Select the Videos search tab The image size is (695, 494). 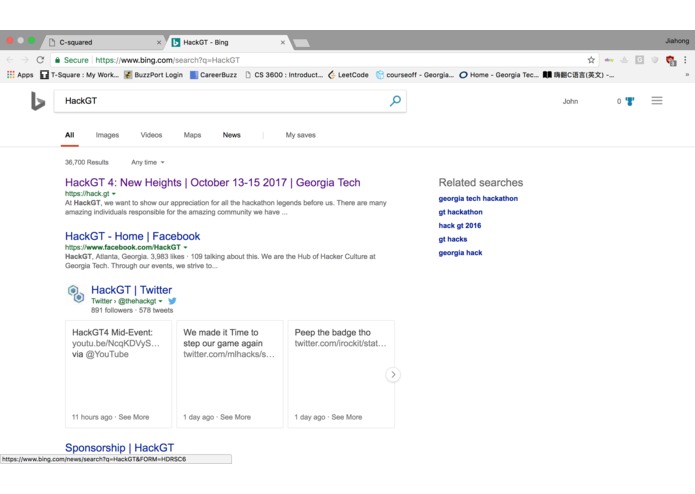[x=151, y=135]
